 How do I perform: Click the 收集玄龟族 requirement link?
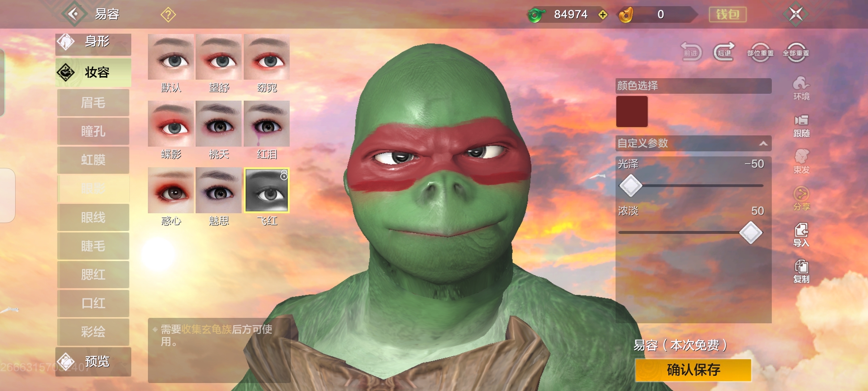click(x=206, y=329)
